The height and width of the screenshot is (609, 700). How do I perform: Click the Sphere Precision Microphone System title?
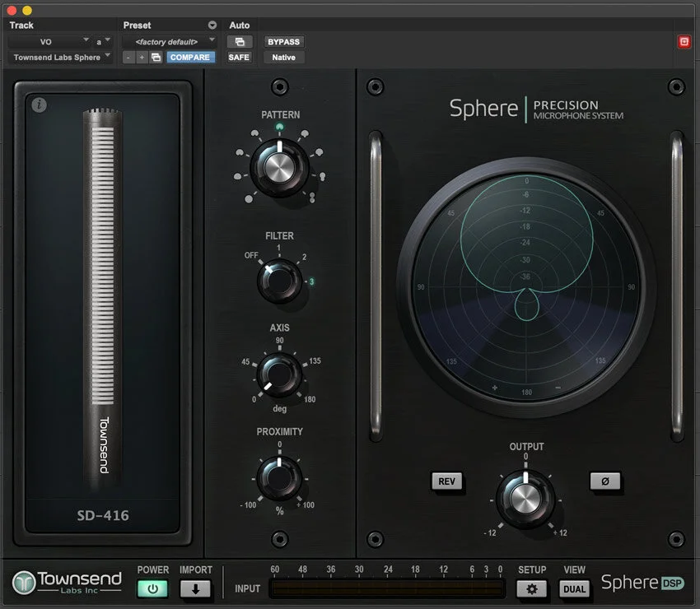coord(536,109)
